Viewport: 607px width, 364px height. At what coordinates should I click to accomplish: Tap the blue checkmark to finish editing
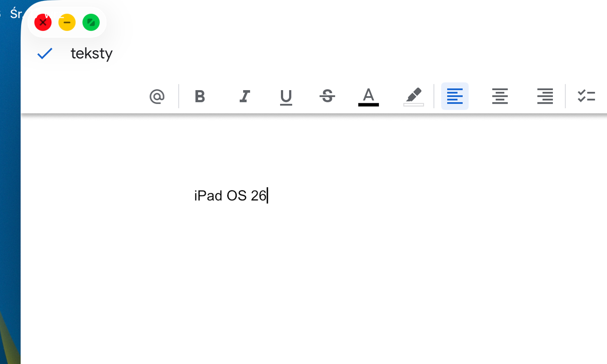click(x=45, y=53)
